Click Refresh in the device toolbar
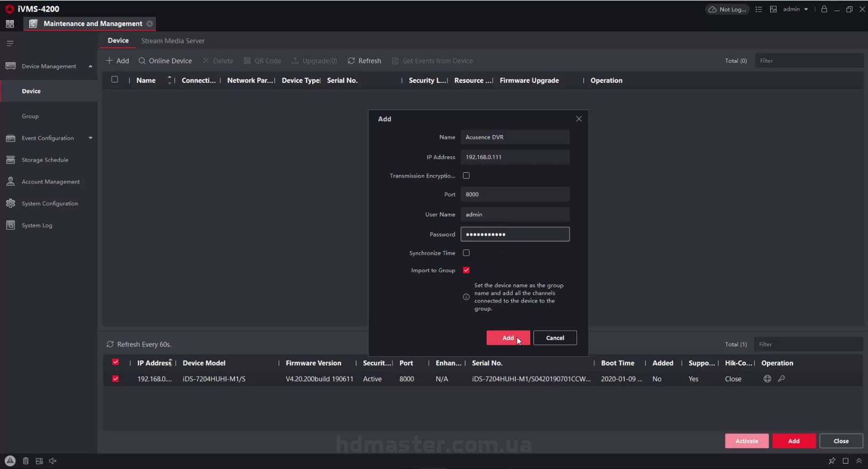The image size is (868, 469). [x=364, y=61]
